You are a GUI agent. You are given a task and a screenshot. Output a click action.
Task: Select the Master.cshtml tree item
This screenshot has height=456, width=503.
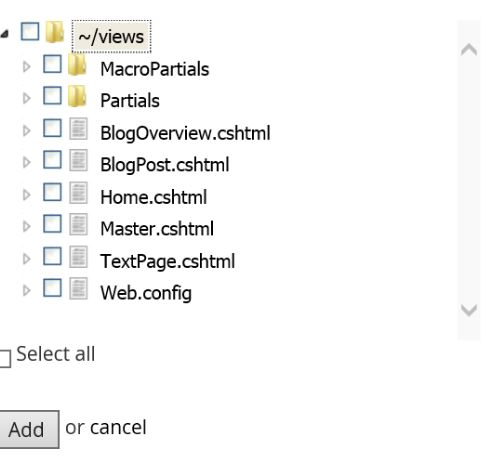pyautogui.click(x=157, y=229)
